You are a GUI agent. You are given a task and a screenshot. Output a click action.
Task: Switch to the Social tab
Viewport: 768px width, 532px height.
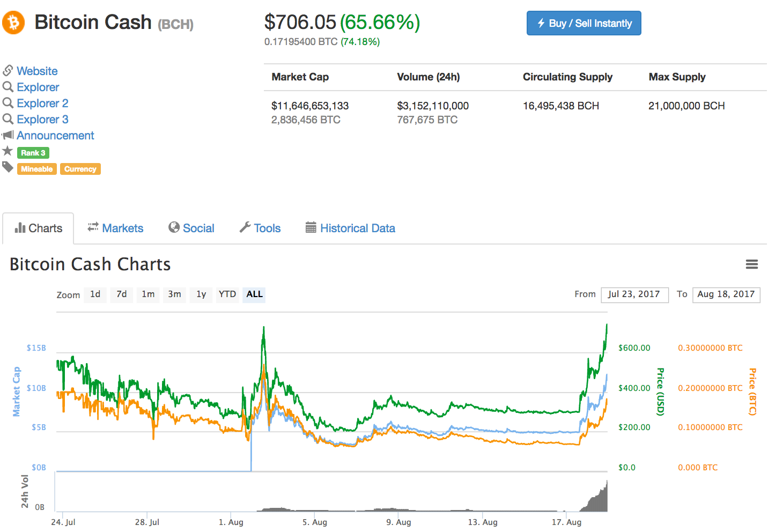[x=191, y=228]
